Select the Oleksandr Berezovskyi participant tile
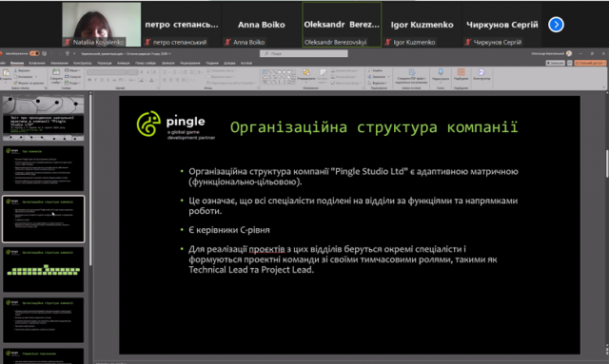609x364 pixels. (x=342, y=25)
